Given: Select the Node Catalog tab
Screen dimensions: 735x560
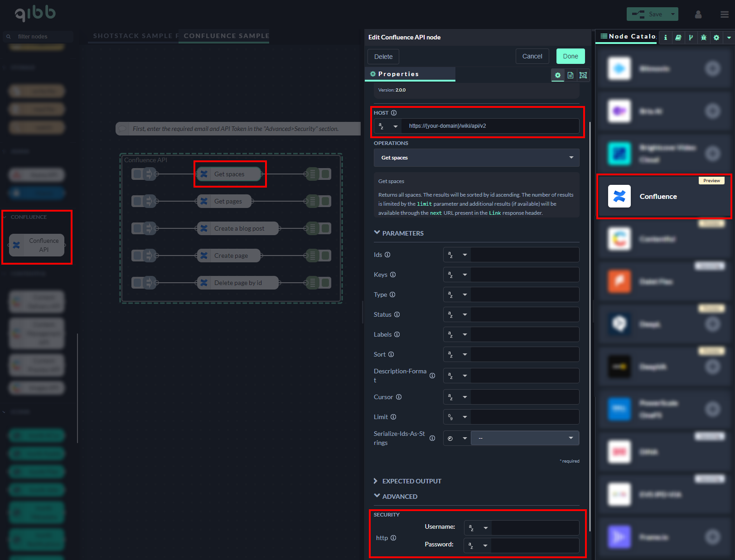Looking at the screenshot, I should coord(628,36).
